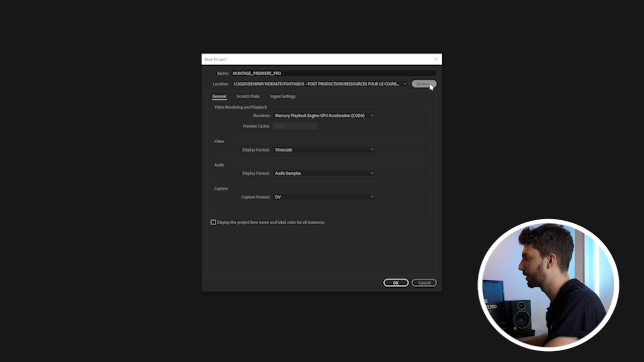644x362 pixels.
Task: Open the Ingest Settings tab
Action: click(x=283, y=97)
